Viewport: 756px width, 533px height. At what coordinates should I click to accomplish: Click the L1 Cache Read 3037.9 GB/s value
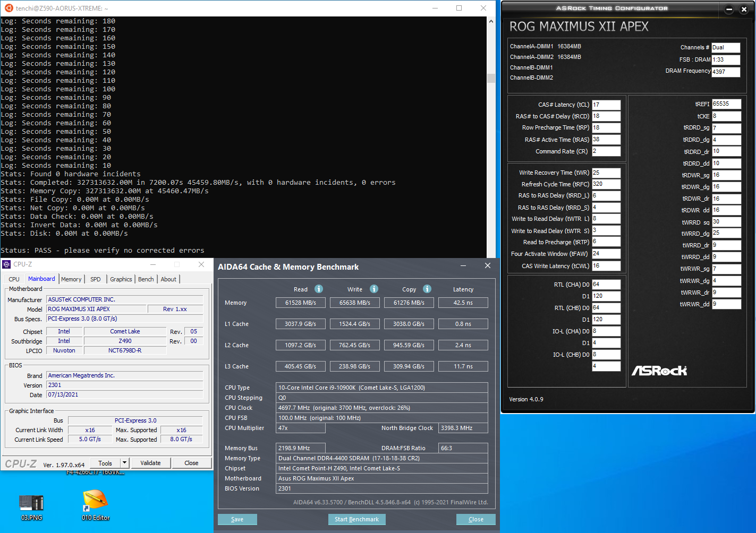300,324
